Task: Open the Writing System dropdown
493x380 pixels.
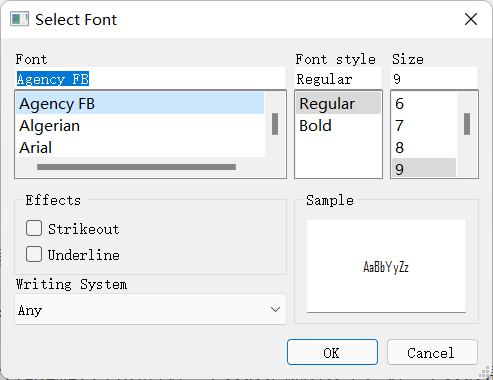Action: tap(150, 309)
